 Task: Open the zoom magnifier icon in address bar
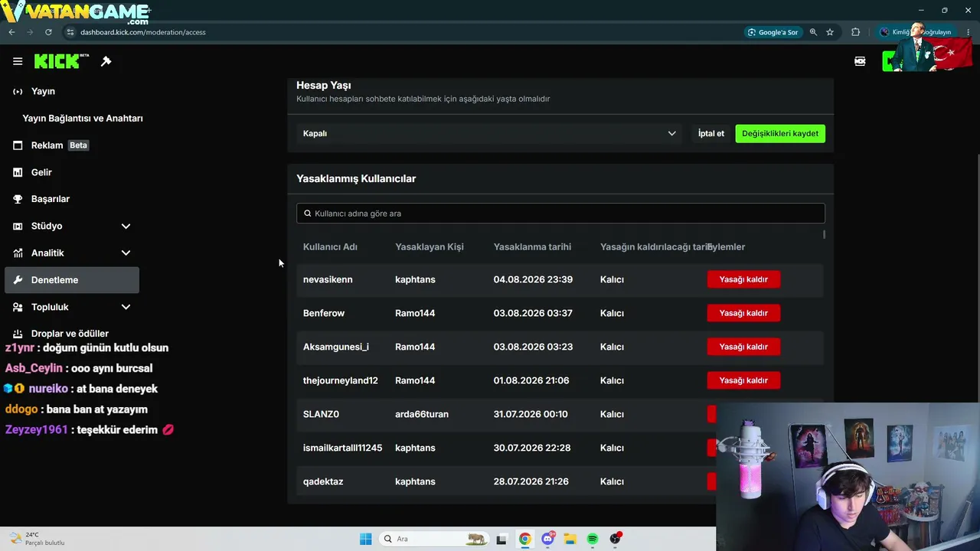[813, 32]
